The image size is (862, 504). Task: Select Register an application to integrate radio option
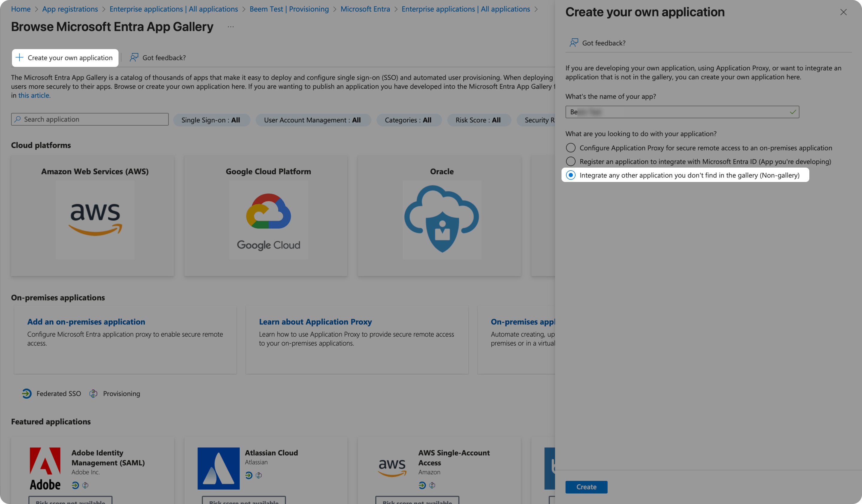570,161
